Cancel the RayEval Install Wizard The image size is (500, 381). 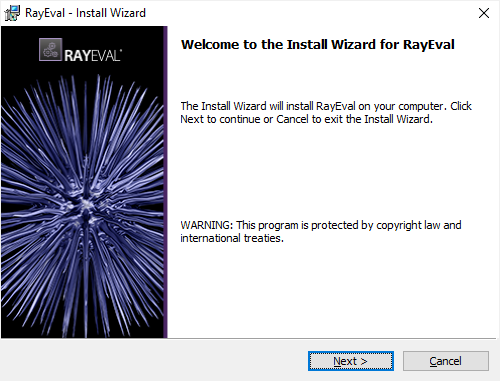tap(446, 361)
